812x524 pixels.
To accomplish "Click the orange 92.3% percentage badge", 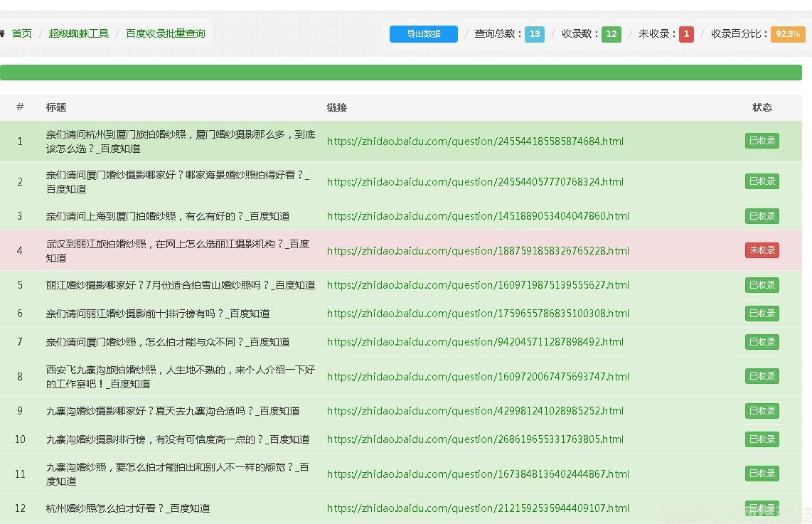I will pyautogui.click(x=787, y=33).
